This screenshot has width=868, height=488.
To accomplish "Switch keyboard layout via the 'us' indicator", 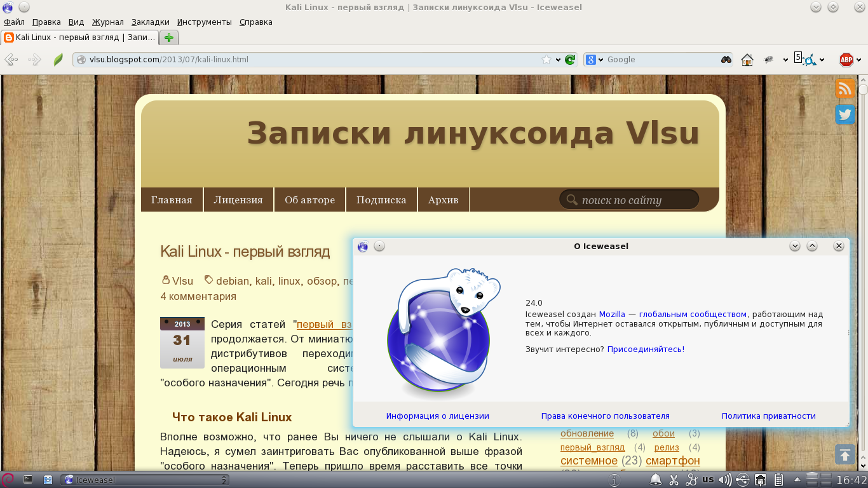I will coord(708,480).
